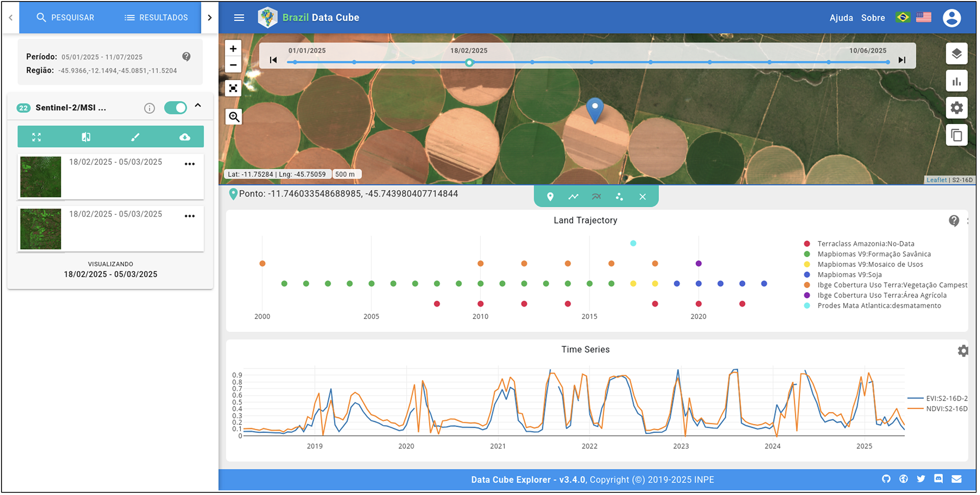
Task: Collapse the Sentinel-2/MSI results panel
Action: pyautogui.click(x=198, y=106)
